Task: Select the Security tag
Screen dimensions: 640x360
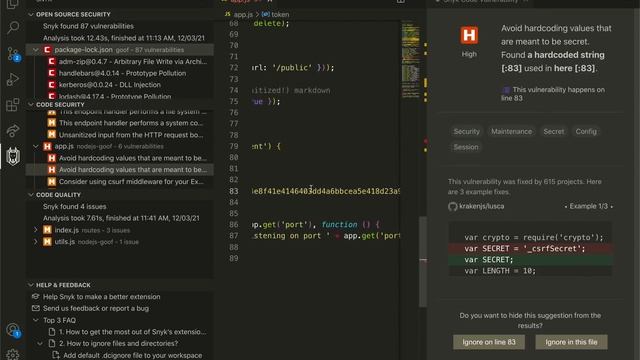Action: click(467, 131)
